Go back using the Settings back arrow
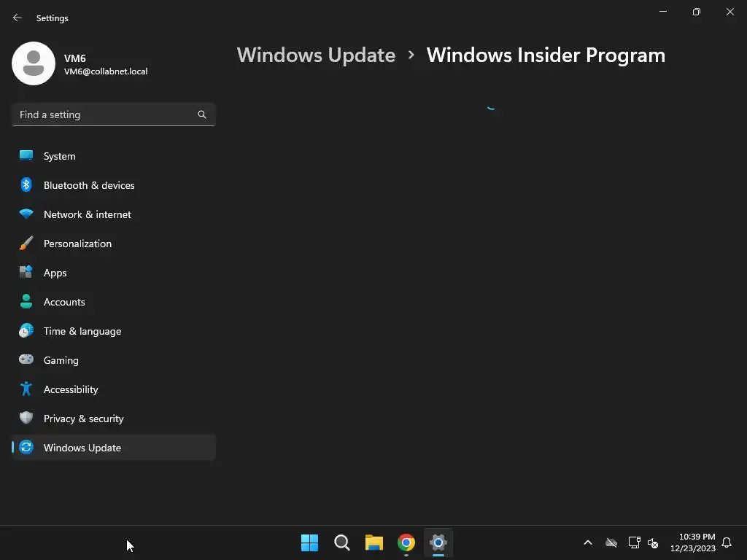Image resolution: width=747 pixels, height=560 pixels. click(x=18, y=17)
